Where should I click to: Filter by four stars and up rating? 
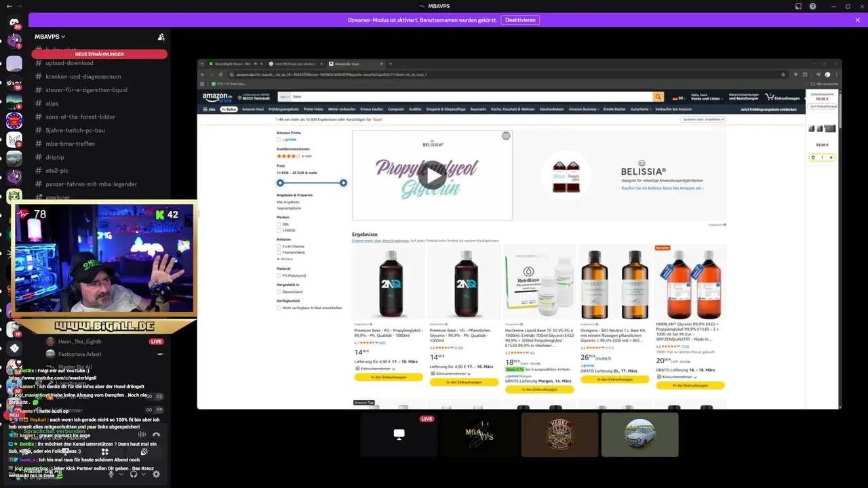click(x=294, y=156)
